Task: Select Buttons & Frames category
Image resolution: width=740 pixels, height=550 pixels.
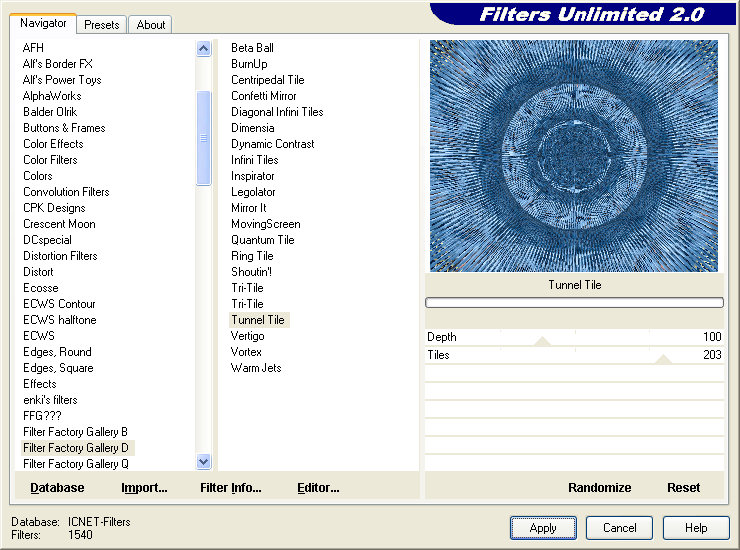Action: (64, 128)
